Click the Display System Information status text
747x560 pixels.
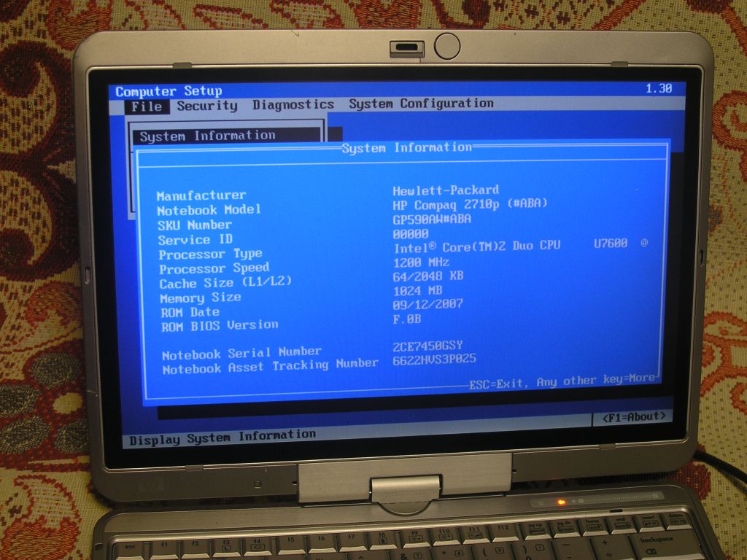[222, 437]
